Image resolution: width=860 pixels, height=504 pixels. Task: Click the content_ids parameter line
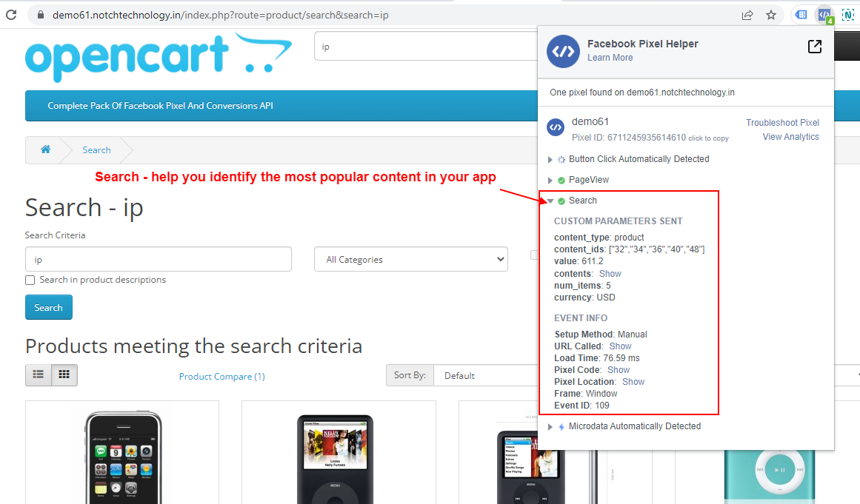coord(629,249)
